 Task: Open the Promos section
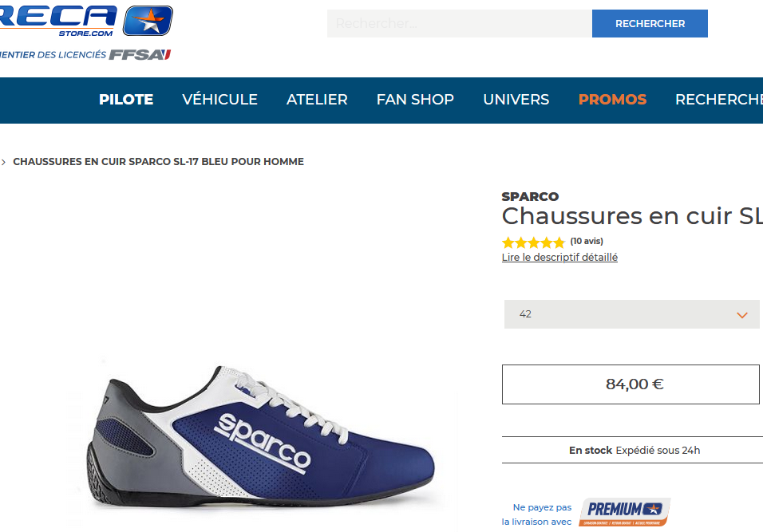click(612, 100)
